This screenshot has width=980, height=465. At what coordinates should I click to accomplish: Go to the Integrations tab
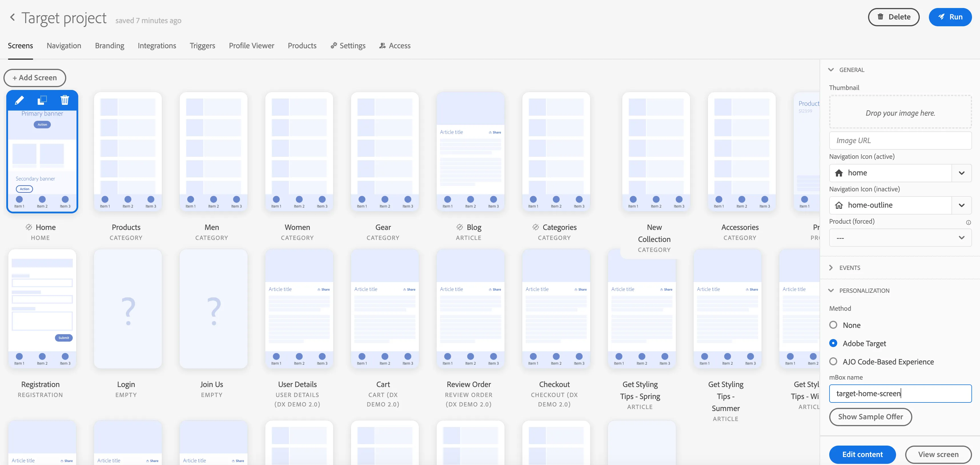pos(157,46)
